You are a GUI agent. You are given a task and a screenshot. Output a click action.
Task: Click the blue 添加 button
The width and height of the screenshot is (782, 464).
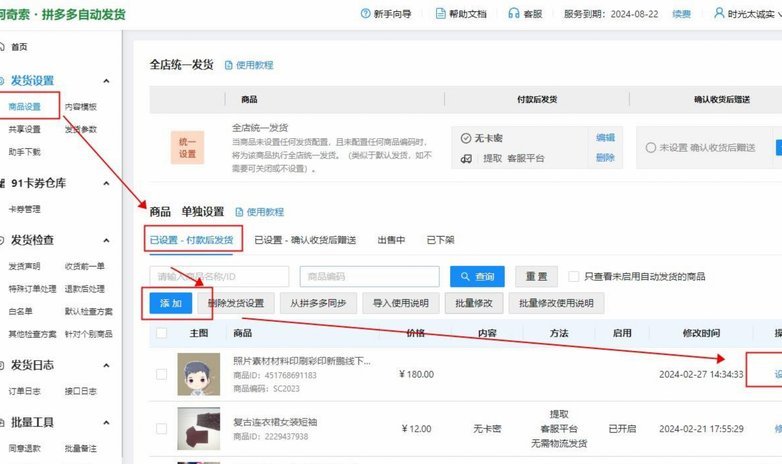pyautogui.click(x=171, y=303)
